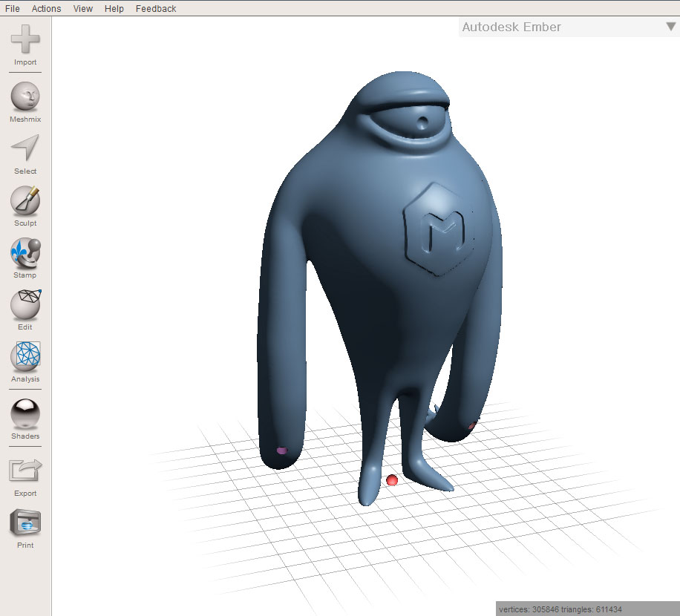This screenshot has width=680, height=616.
Task: Click the red marker on the right arm
Action: point(472,426)
